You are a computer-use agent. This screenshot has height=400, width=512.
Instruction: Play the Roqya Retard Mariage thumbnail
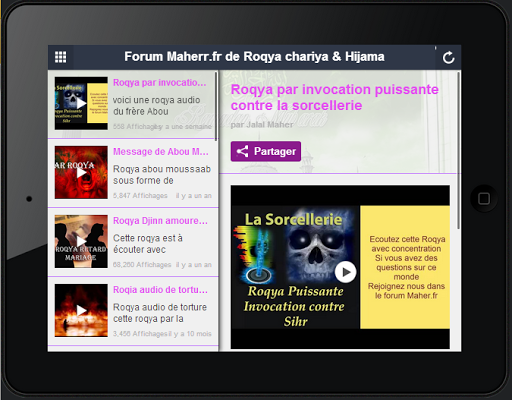click(x=81, y=241)
